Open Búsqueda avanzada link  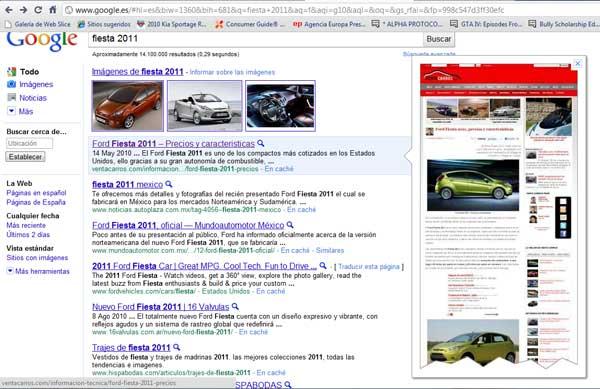pyautogui.click(x=429, y=54)
